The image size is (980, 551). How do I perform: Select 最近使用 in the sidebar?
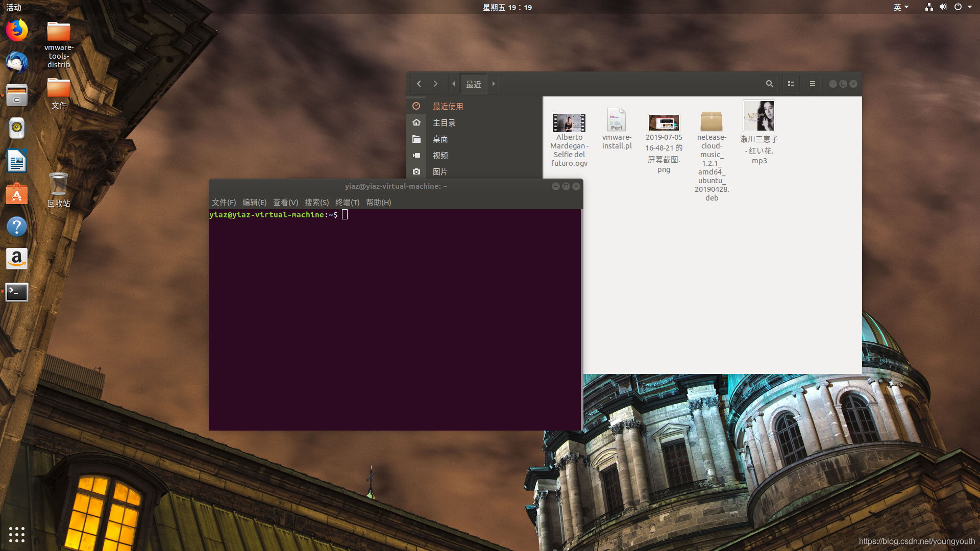coord(448,106)
